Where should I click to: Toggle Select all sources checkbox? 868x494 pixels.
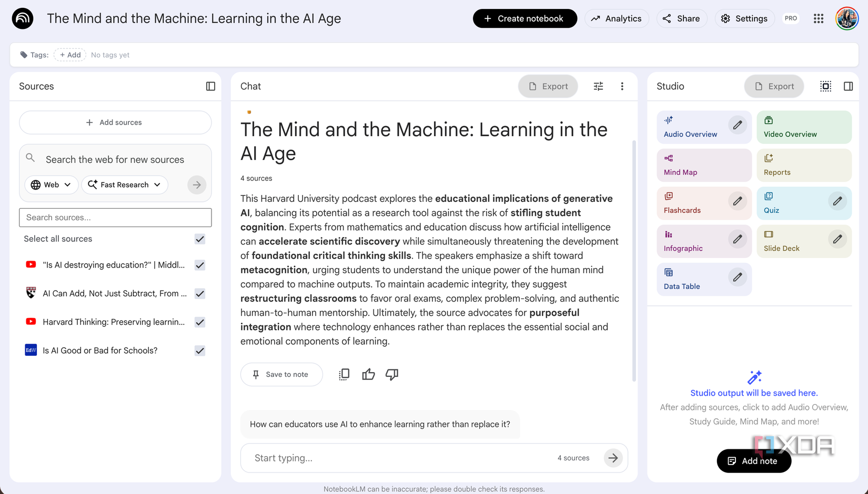(200, 239)
